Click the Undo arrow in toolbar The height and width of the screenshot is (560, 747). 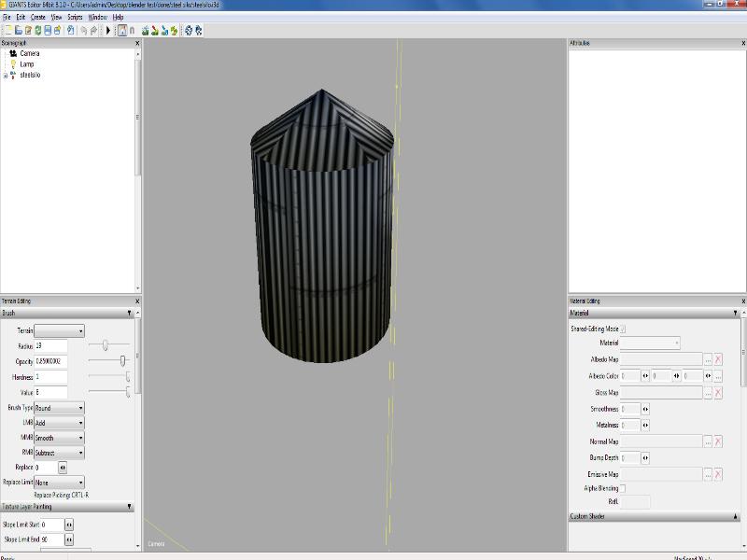(x=84, y=30)
